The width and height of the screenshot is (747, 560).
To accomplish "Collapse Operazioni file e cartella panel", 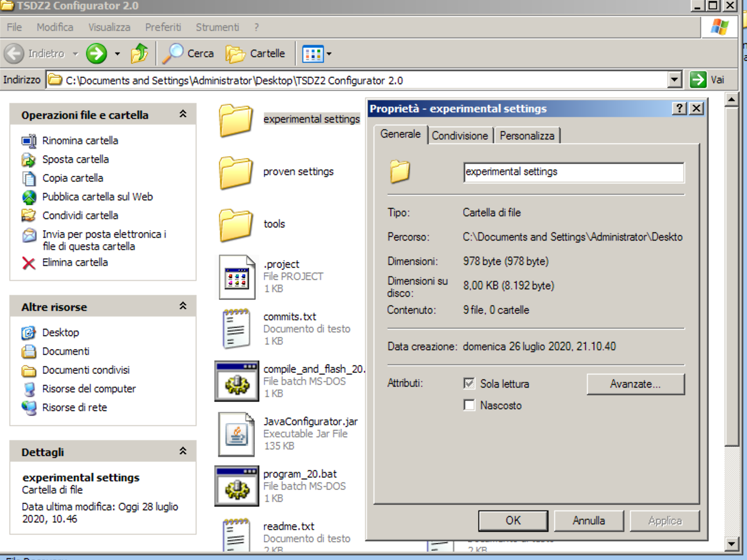I will coord(183,114).
